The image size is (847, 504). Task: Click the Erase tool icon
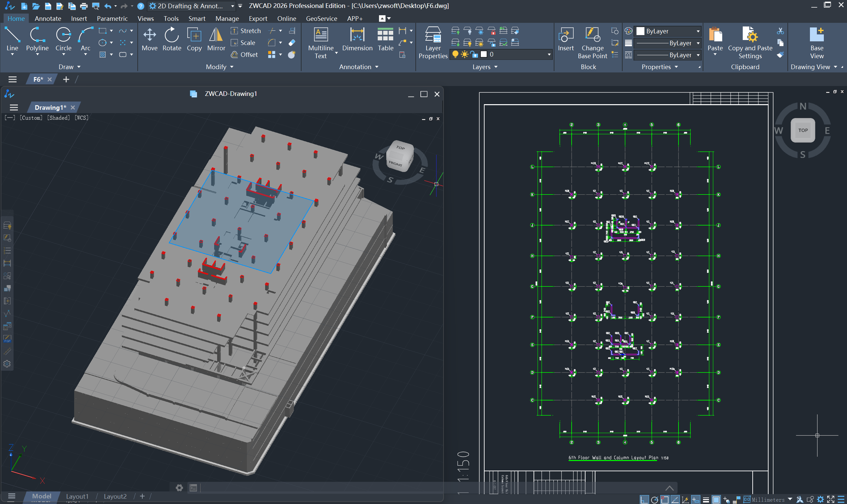tap(292, 43)
